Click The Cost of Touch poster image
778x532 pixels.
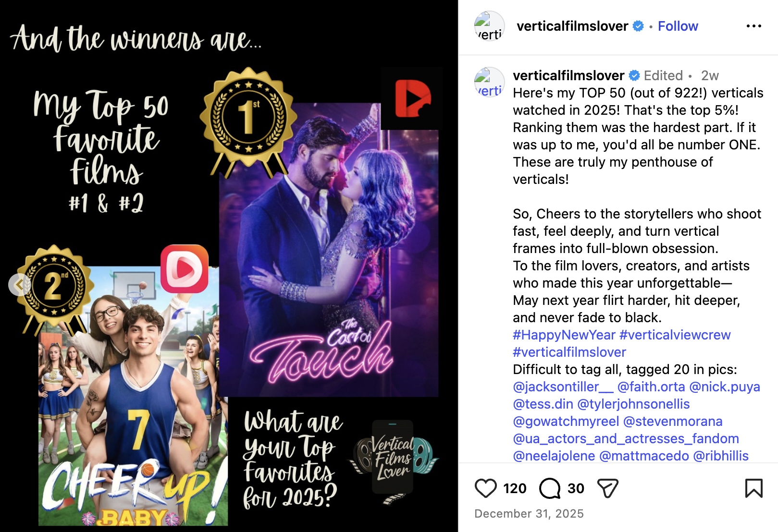(329, 250)
